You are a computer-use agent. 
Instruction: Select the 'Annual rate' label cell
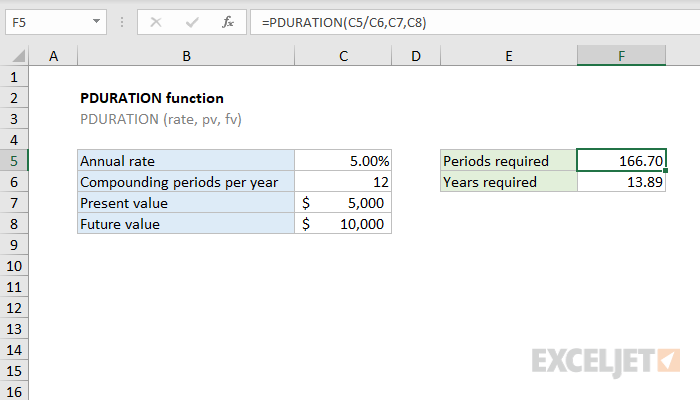[186, 161]
